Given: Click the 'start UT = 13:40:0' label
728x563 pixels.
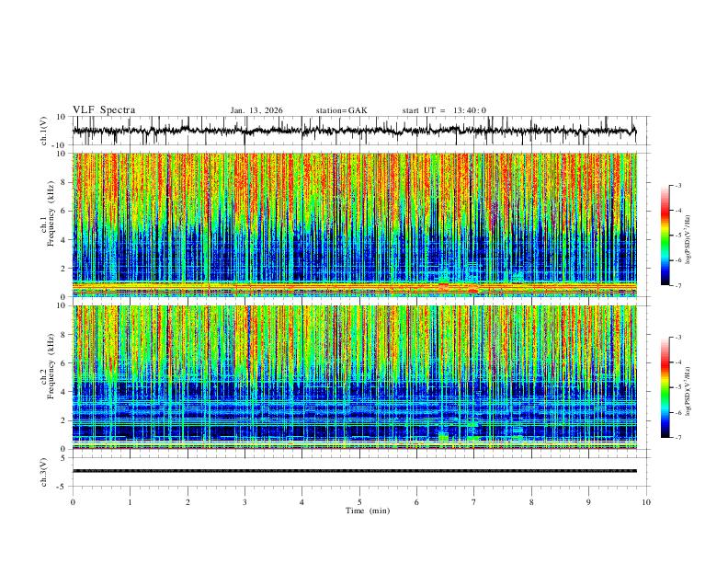Looking at the screenshot, I should tap(444, 110).
